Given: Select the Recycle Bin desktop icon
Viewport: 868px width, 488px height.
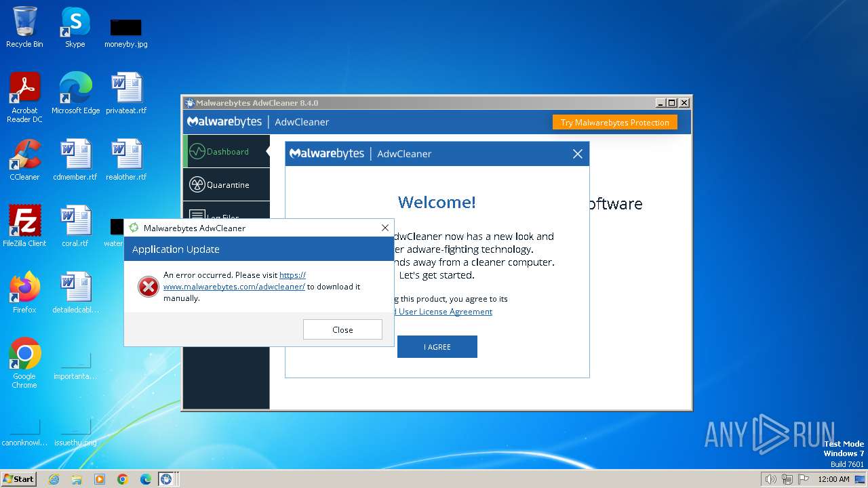Looking at the screenshot, I should pyautogui.click(x=24, y=27).
